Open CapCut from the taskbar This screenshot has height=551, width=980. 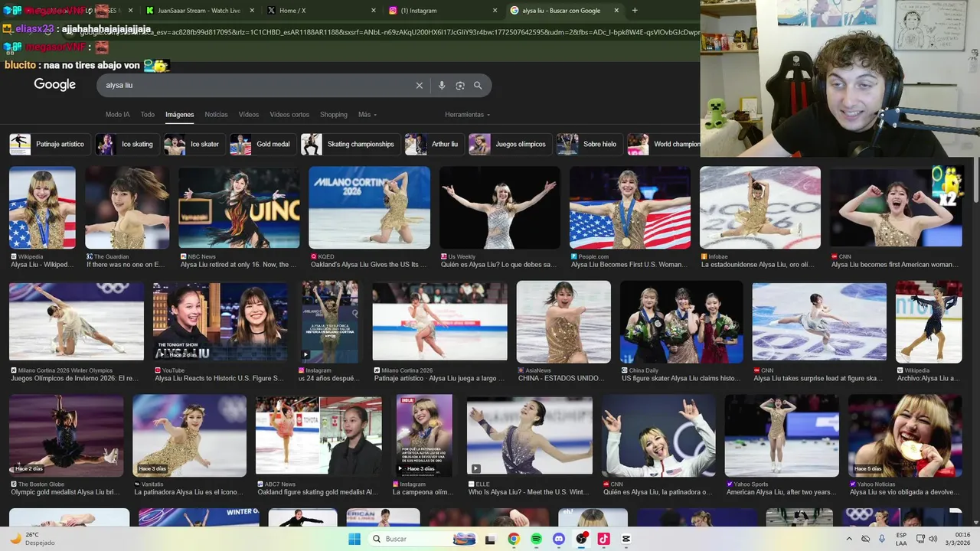point(626,539)
